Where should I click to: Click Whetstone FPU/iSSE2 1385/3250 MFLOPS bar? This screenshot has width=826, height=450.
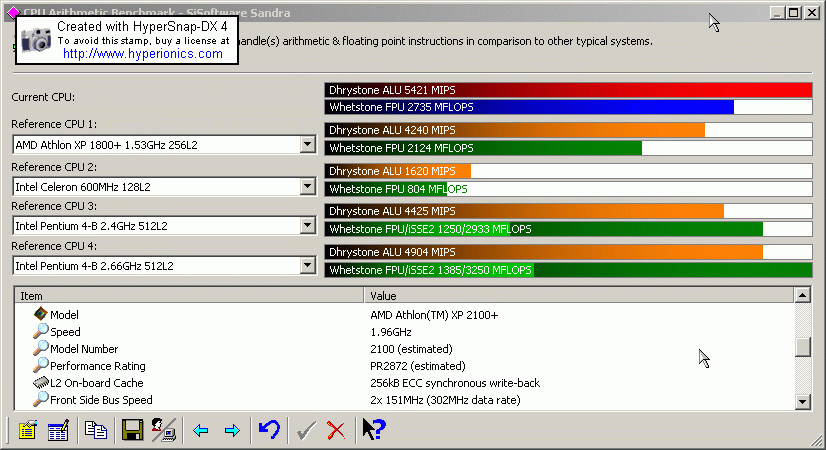pyautogui.click(x=568, y=270)
